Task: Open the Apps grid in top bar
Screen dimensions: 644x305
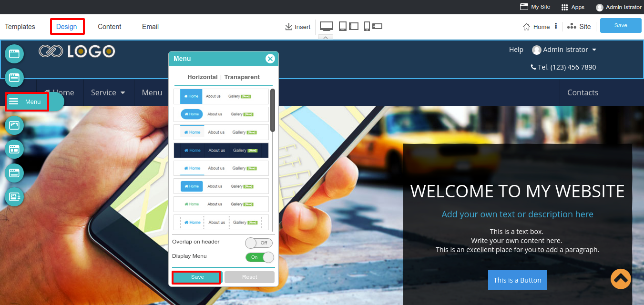Action: [x=565, y=7]
